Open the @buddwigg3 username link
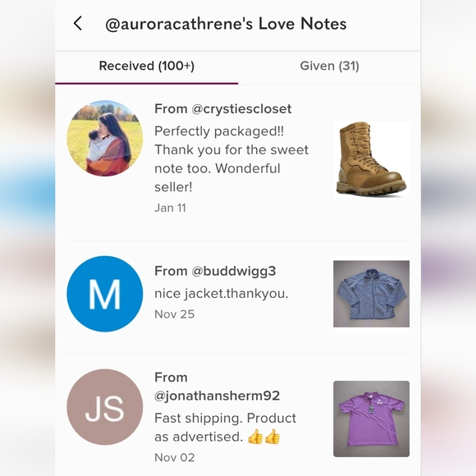This screenshot has width=476, height=476. (233, 271)
